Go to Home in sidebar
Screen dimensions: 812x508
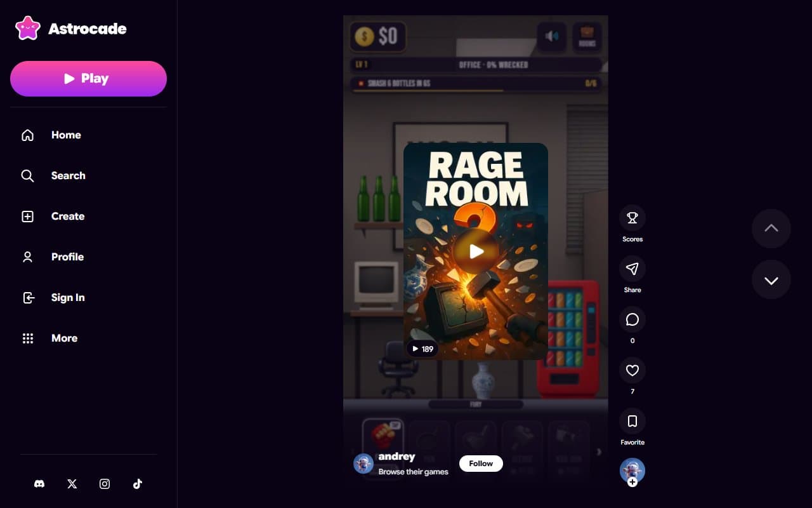(x=88, y=135)
